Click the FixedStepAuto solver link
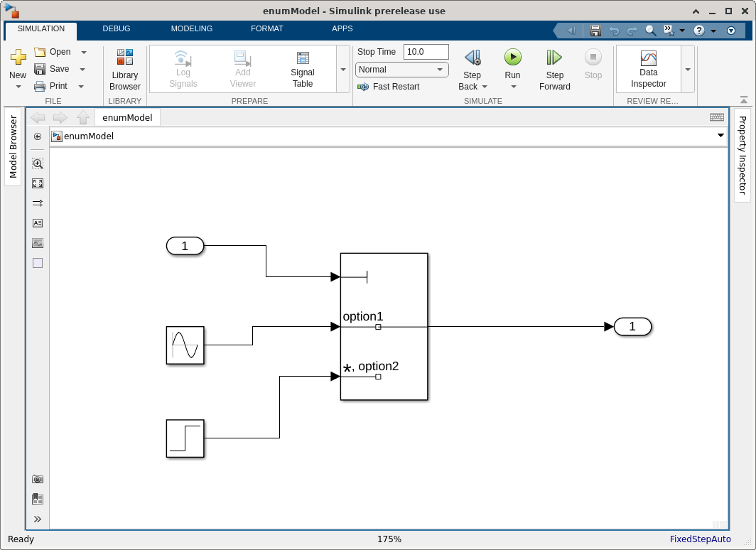 tap(700, 539)
